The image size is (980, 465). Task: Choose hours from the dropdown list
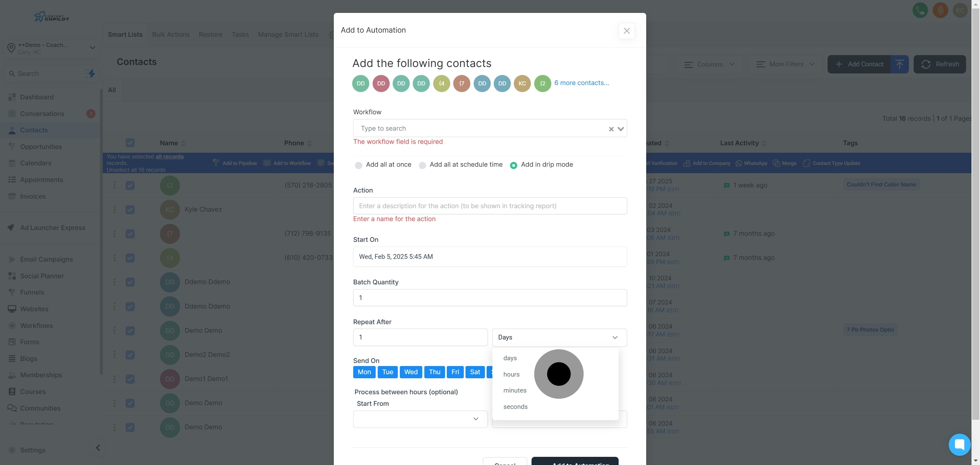click(x=511, y=374)
